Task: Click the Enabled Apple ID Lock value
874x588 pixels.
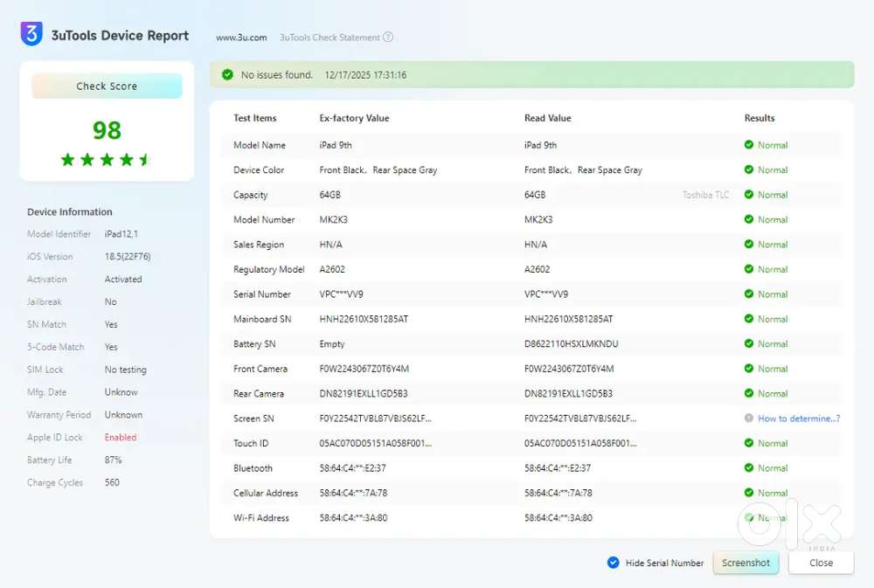Action: tap(121, 438)
